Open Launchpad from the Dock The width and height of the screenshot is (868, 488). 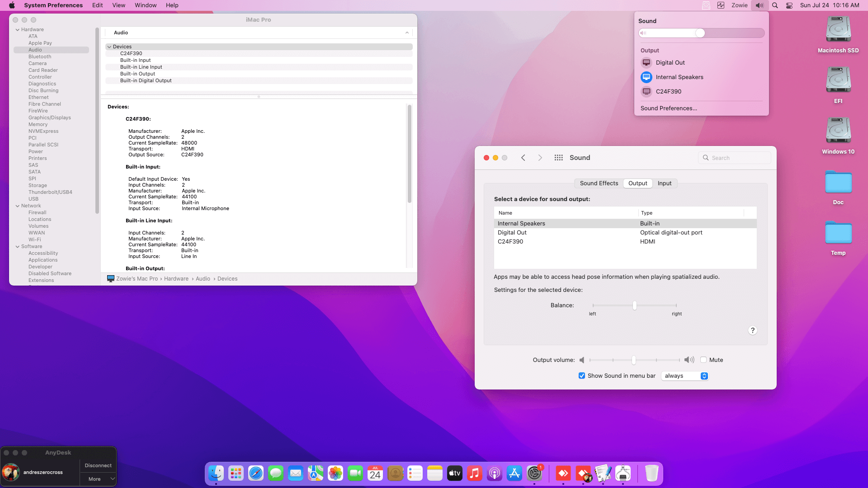[236, 473]
